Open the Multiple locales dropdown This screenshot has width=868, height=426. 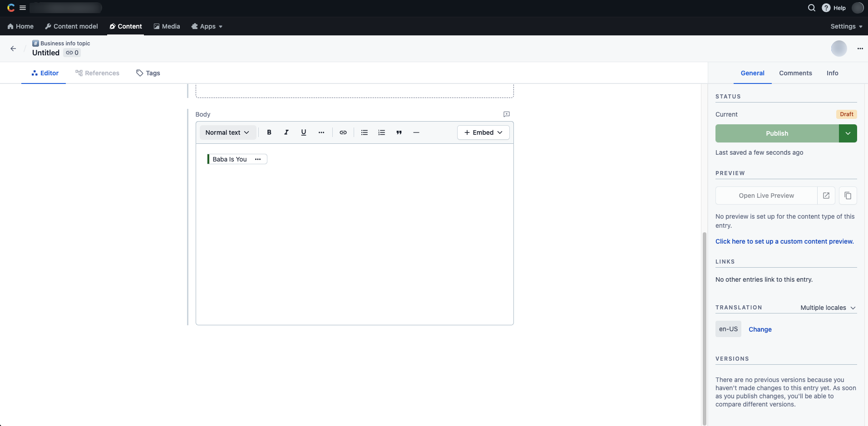point(828,308)
